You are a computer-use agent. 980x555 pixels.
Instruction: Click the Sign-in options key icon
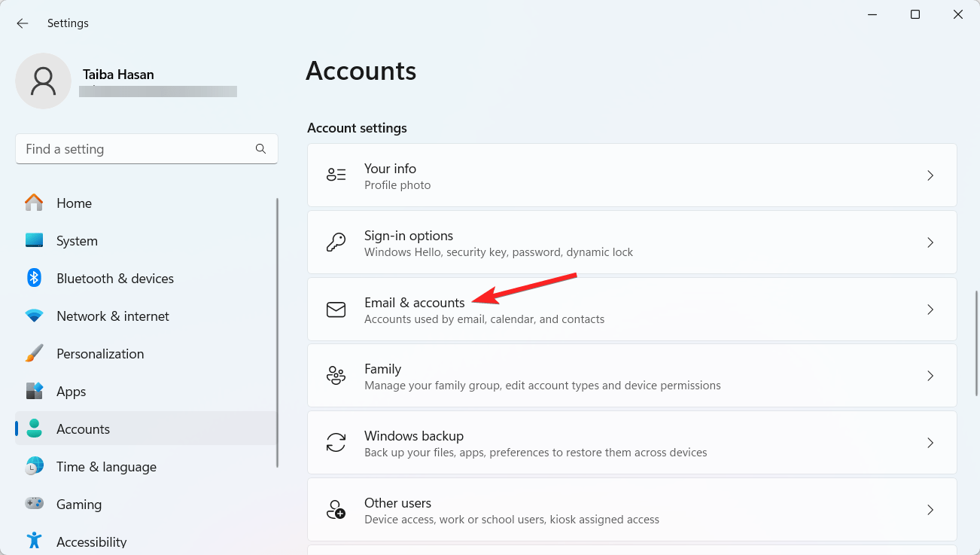pyautogui.click(x=336, y=242)
